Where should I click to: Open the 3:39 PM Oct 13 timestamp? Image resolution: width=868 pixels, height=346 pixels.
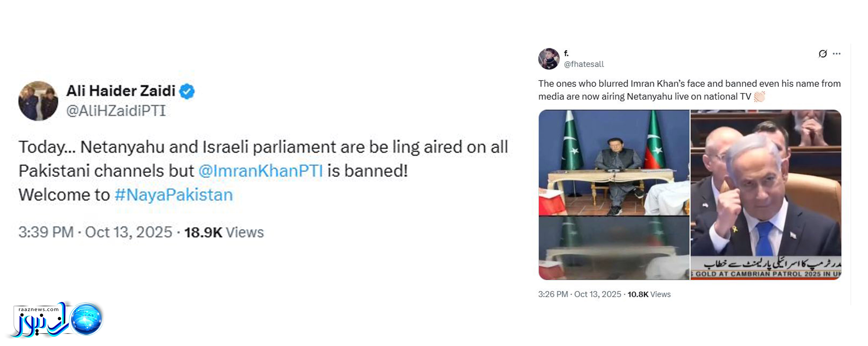coord(95,232)
